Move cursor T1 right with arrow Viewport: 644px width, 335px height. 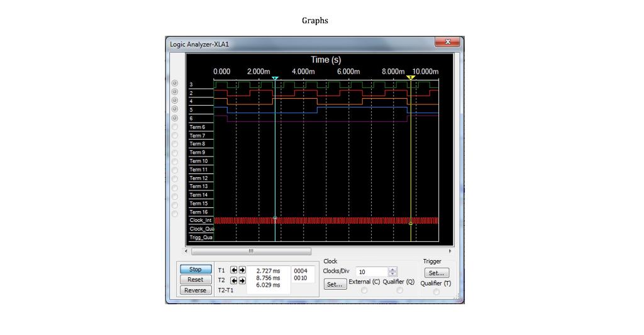pyautogui.click(x=242, y=270)
